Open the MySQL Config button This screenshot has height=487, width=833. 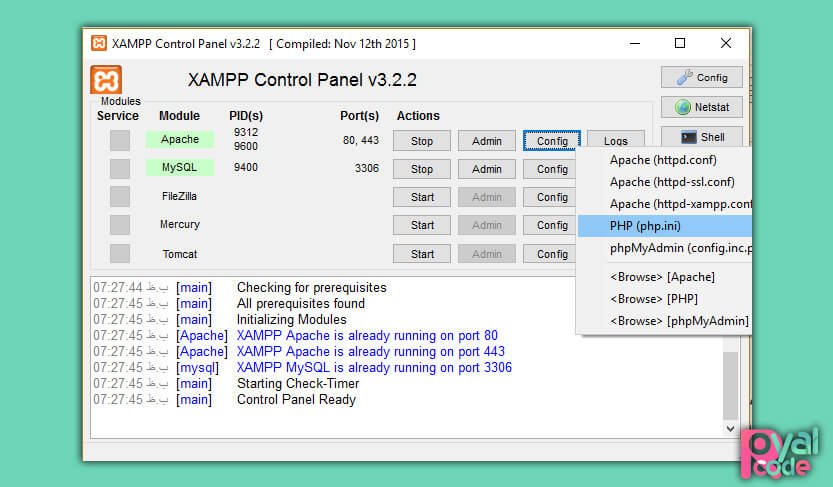(549, 169)
